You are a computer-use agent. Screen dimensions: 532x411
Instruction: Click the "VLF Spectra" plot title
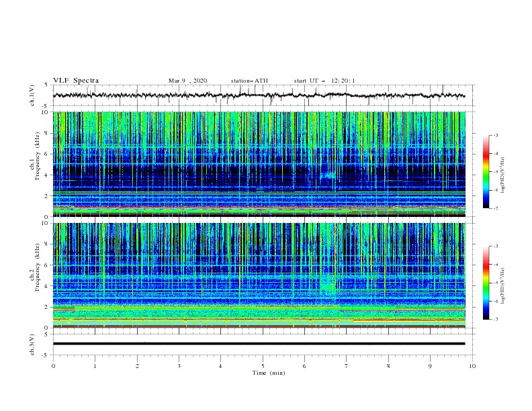coord(76,81)
